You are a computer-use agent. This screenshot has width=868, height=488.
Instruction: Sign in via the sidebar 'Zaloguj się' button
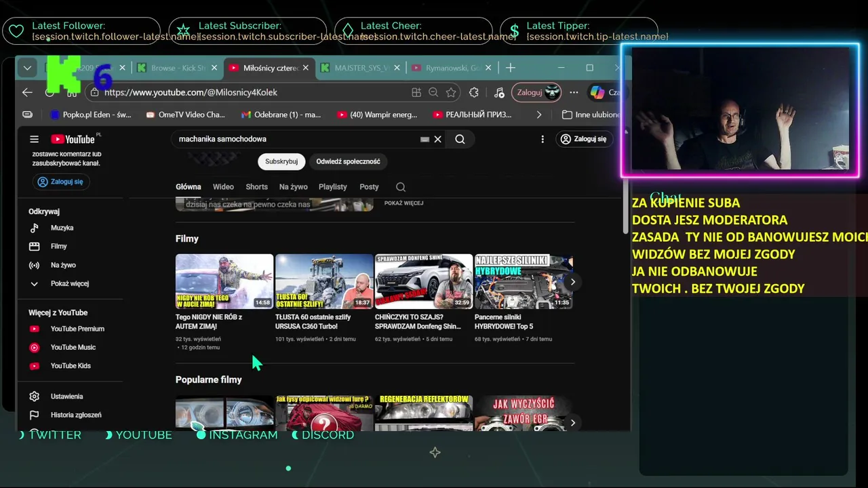click(62, 182)
